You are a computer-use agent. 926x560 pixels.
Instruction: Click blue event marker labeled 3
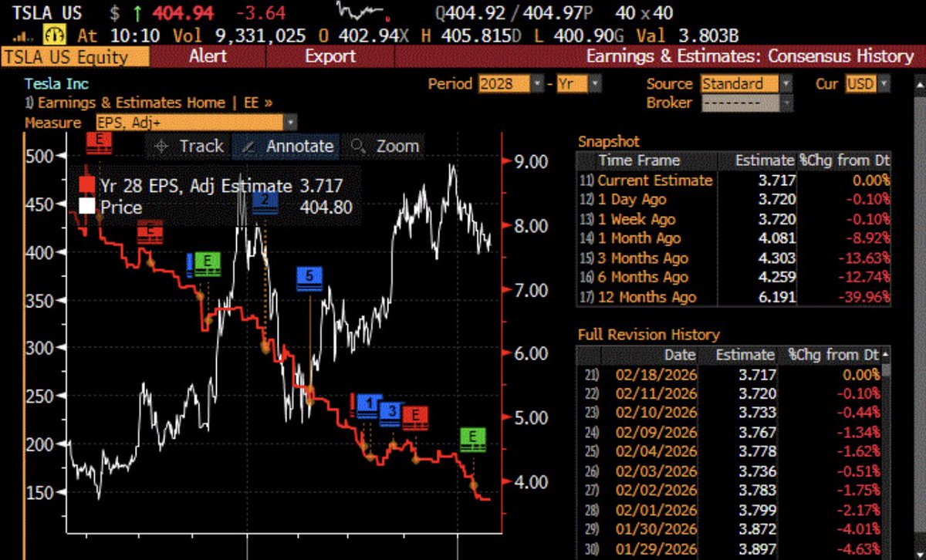tap(392, 413)
